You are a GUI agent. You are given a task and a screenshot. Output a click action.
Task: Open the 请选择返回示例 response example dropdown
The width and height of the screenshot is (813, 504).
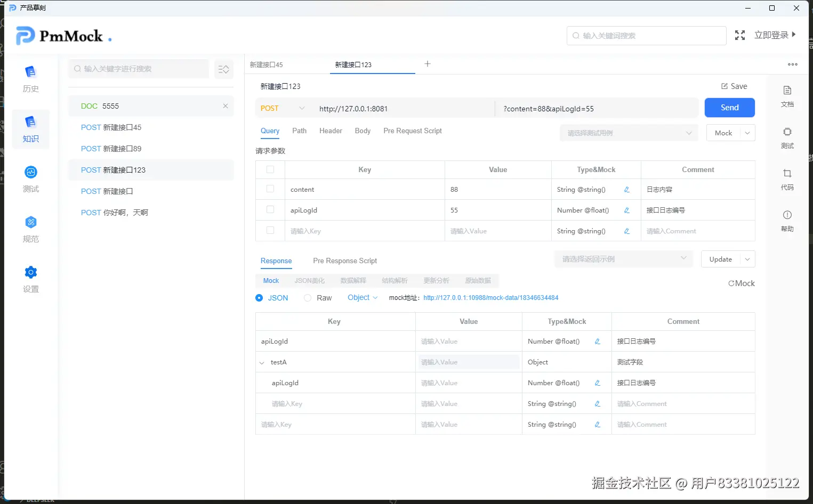pos(624,259)
